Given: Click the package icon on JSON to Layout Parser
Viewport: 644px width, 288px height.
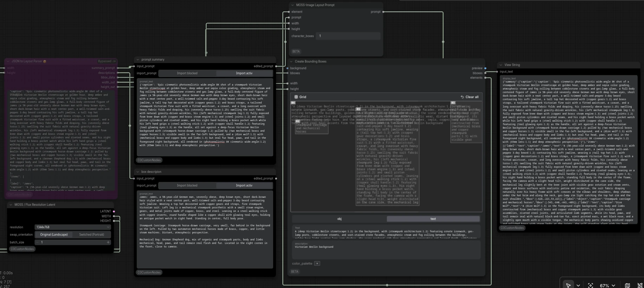Looking at the screenshot, I should (x=45, y=61).
